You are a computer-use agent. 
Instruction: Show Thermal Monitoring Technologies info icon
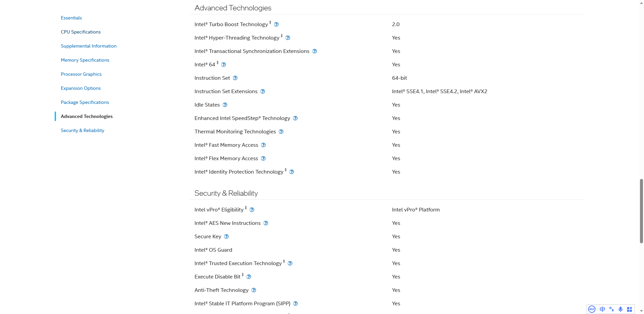pos(281,132)
